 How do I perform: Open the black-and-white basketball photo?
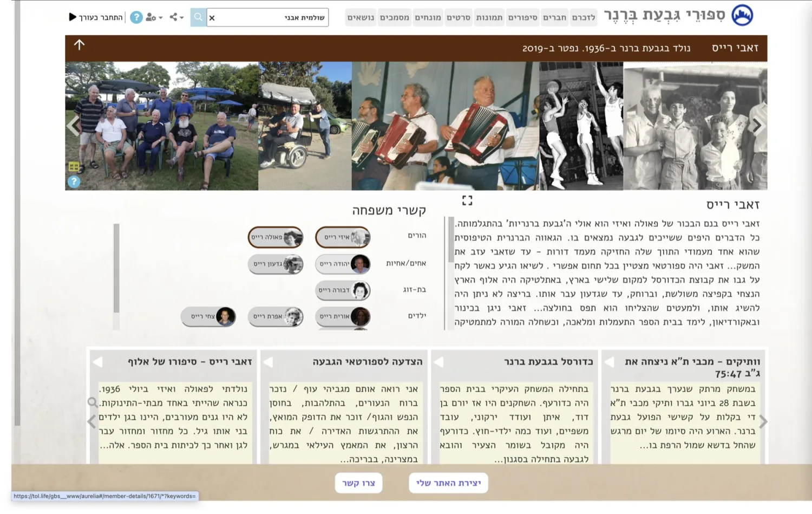point(581,126)
